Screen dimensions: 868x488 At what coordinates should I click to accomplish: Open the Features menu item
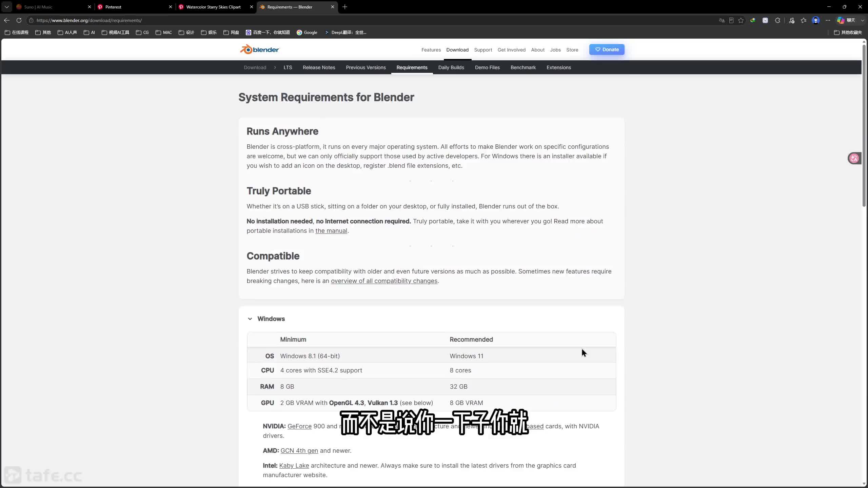pyautogui.click(x=431, y=50)
